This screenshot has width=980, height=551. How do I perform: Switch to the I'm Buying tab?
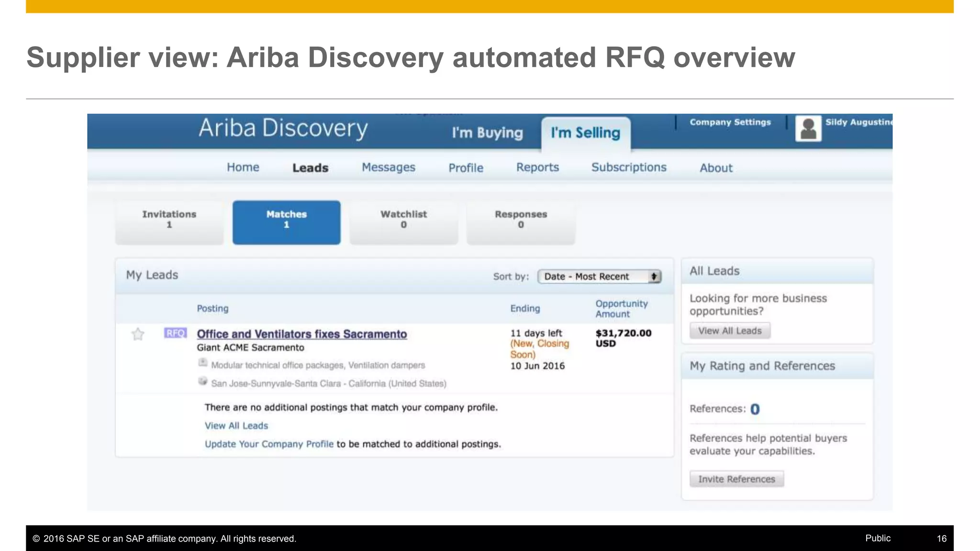coord(487,132)
